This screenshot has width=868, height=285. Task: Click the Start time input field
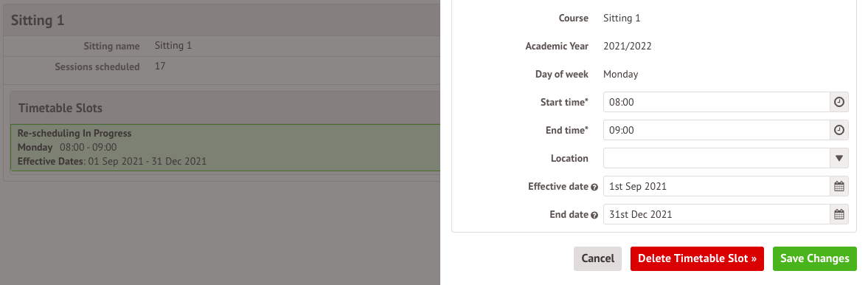(x=717, y=102)
